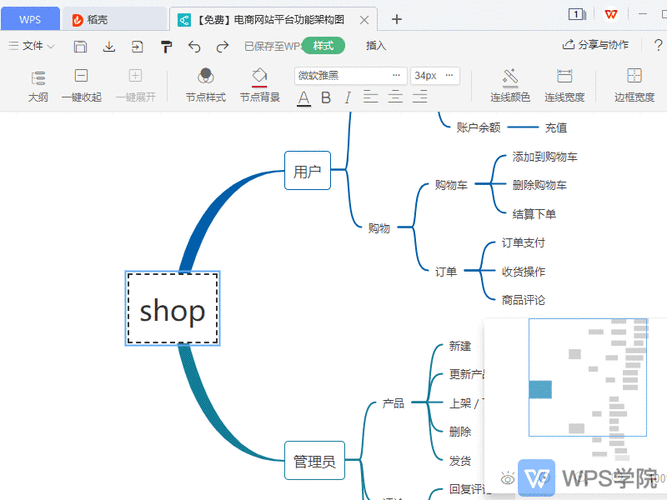Align text right

tap(420, 97)
